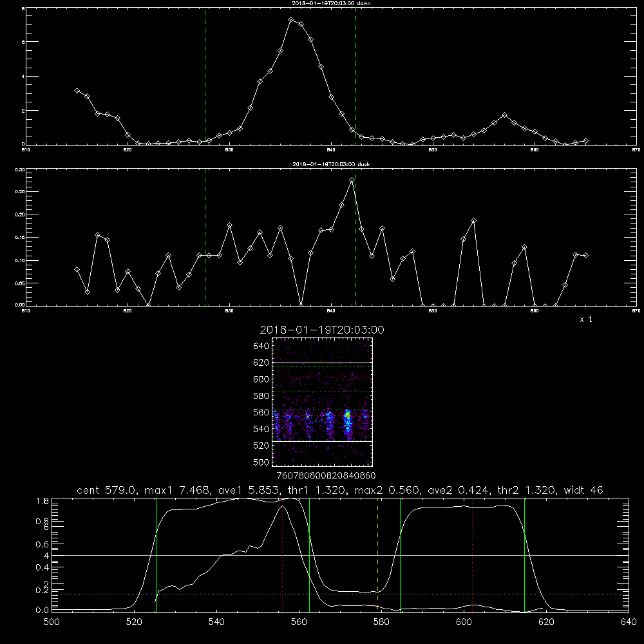Click the '840' x-axis label under the dusk plot
Image resolution: width=644 pixels, height=644 pixels.
click(x=331, y=311)
